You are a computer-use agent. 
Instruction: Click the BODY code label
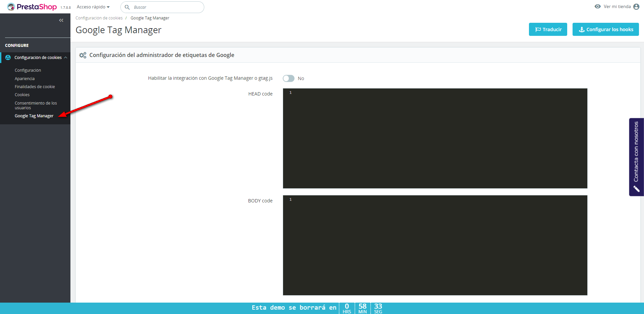click(x=260, y=201)
